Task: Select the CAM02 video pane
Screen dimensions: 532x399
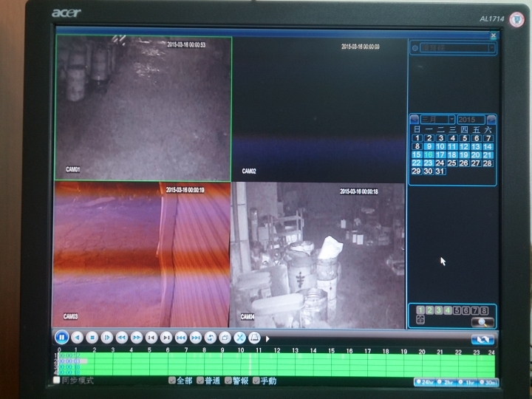Action: click(x=318, y=109)
